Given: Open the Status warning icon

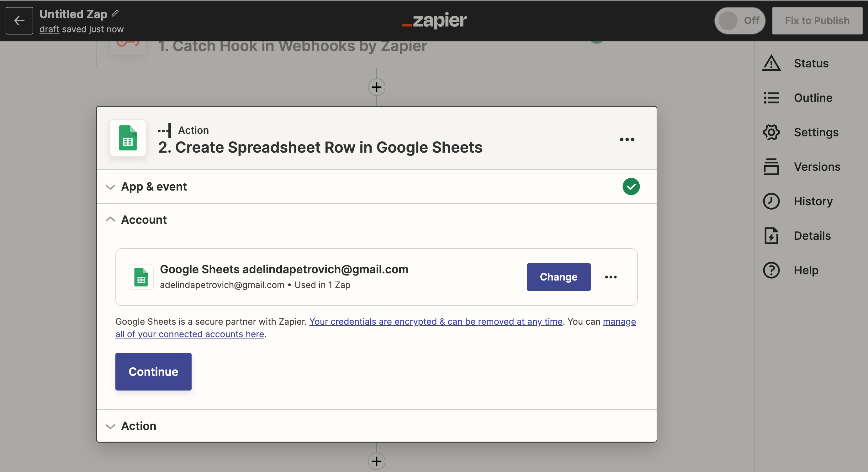Looking at the screenshot, I should click(771, 63).
